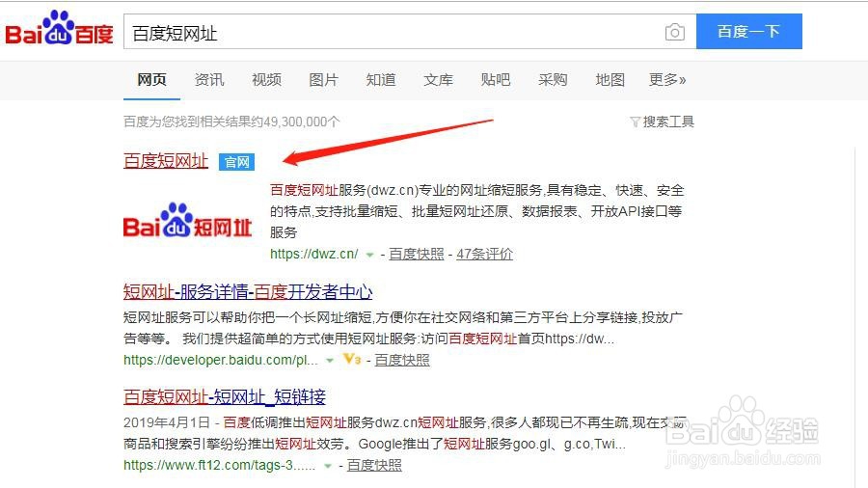Viewport: 868px width, 488px height.
Task: Go to the 文库 tab
Action: point(439,80)
